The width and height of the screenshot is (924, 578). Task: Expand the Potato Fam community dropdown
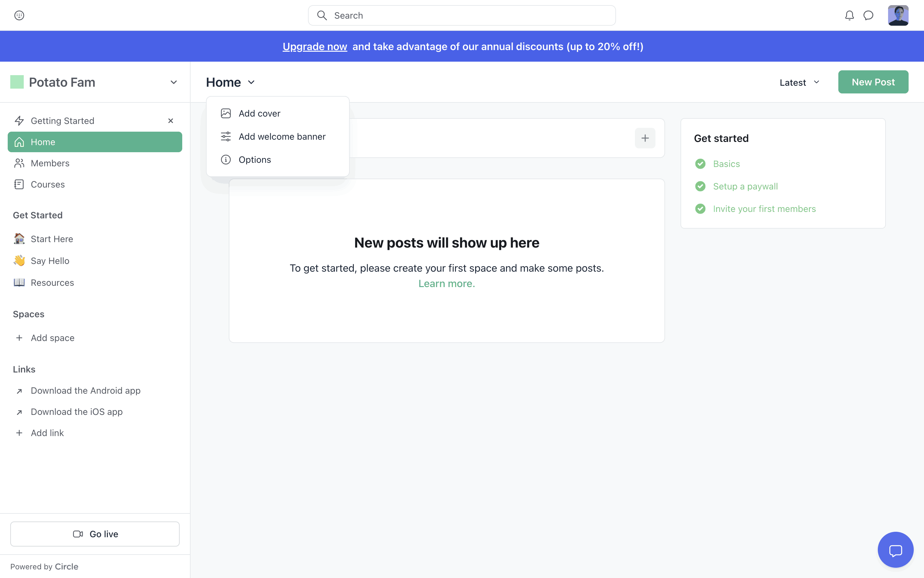(x=174, y=82)
